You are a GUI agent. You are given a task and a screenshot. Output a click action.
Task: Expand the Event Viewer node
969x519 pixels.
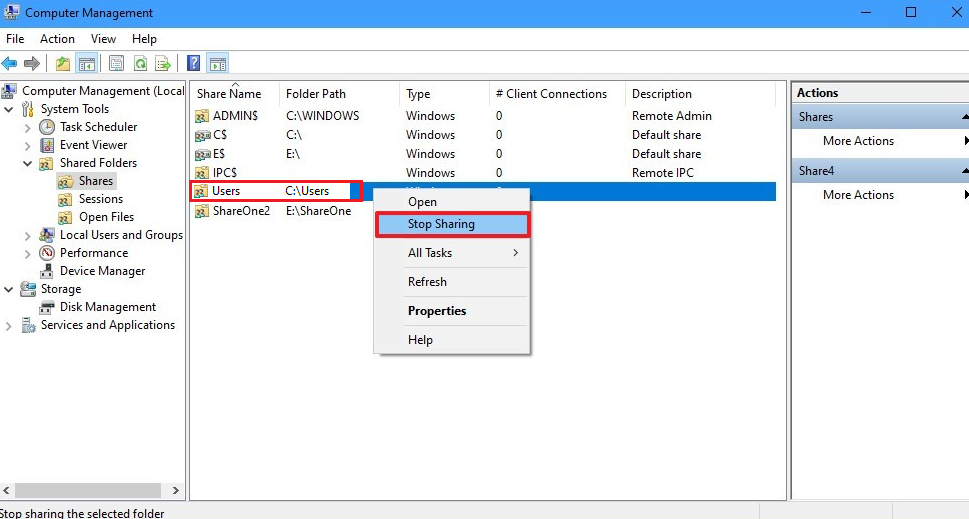[27, 145]
